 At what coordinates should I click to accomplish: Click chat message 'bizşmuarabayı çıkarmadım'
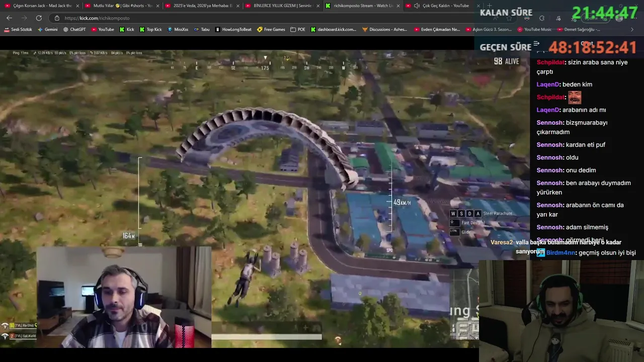pyautogui.click(x=572, y=127)
